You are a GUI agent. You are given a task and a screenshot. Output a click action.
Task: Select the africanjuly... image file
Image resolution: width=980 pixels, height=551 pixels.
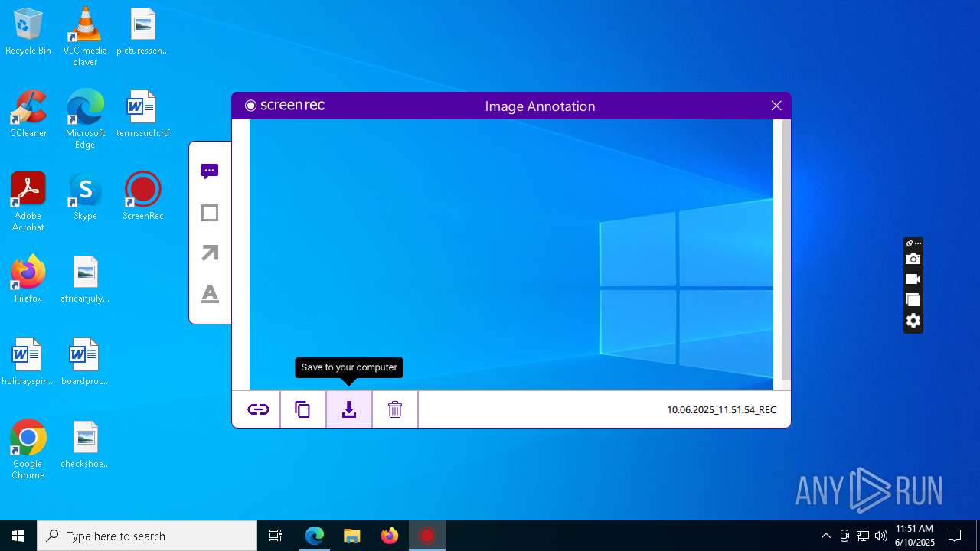[85, 279]
